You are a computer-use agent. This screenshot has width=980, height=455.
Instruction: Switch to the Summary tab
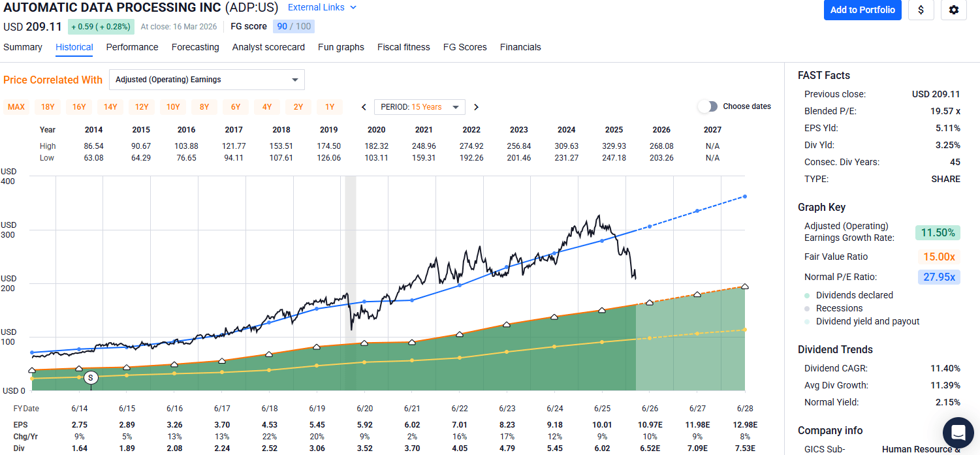click(x=23, y=47)
